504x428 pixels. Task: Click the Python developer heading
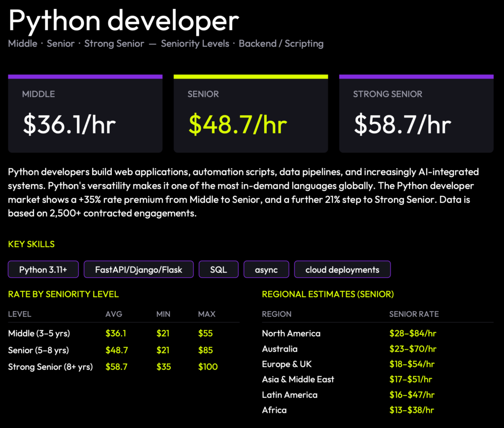(x=124, y=21)
